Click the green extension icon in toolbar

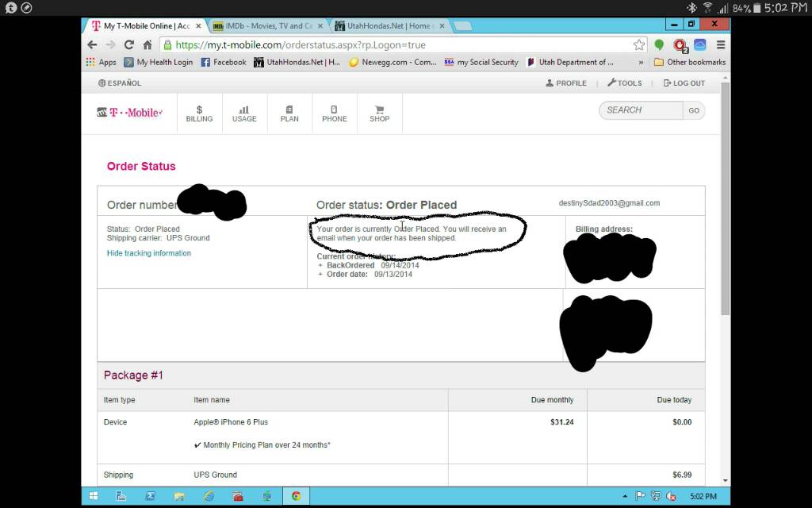coord(659,45)
